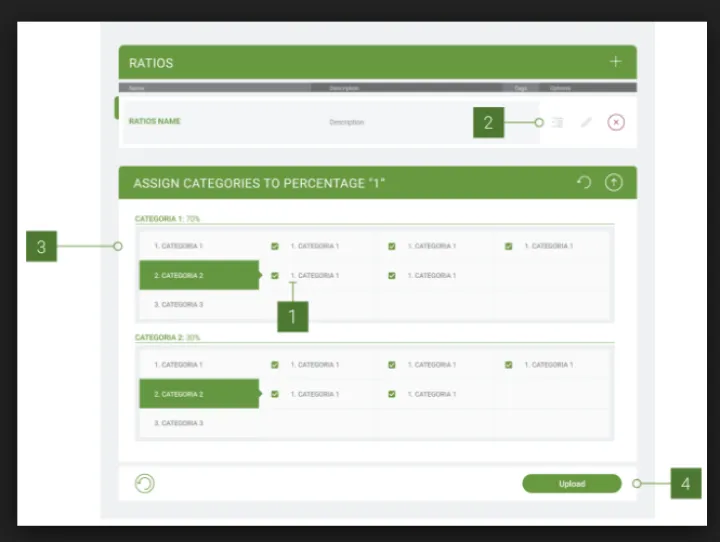Toggle first checkbox in CATEGORIA 1: 70% top row
The width and height of the screenshot is (720, 542).
275,246
